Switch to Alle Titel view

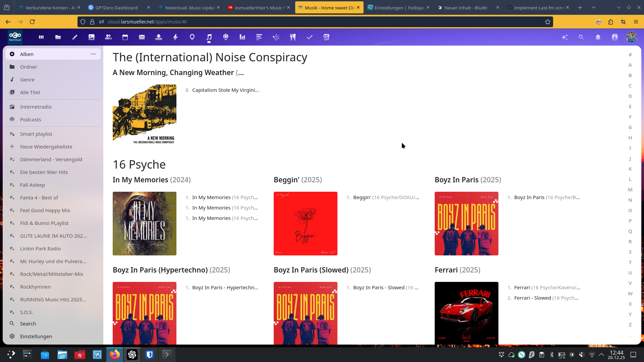30,92
